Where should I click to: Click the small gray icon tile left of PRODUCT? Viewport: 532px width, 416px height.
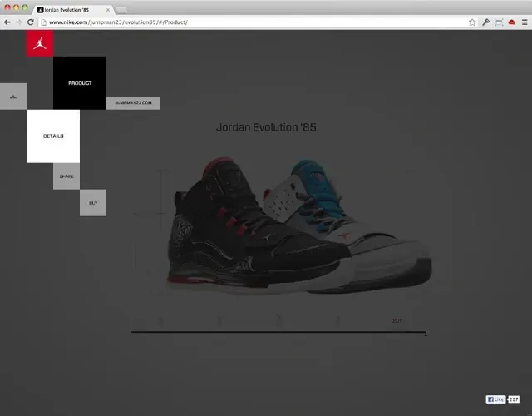pyautogui.click(x=13, y=97)
